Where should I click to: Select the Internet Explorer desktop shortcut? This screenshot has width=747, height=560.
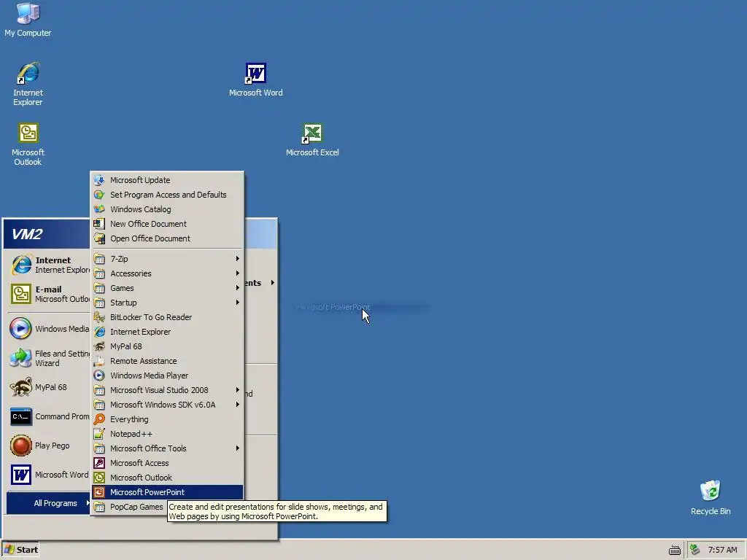28,85
